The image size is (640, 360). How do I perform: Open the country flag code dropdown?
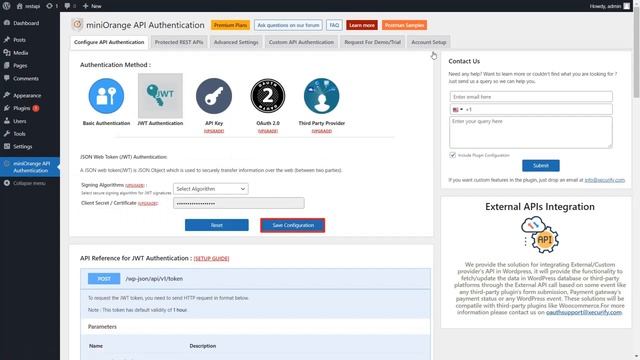click(457, 109)
